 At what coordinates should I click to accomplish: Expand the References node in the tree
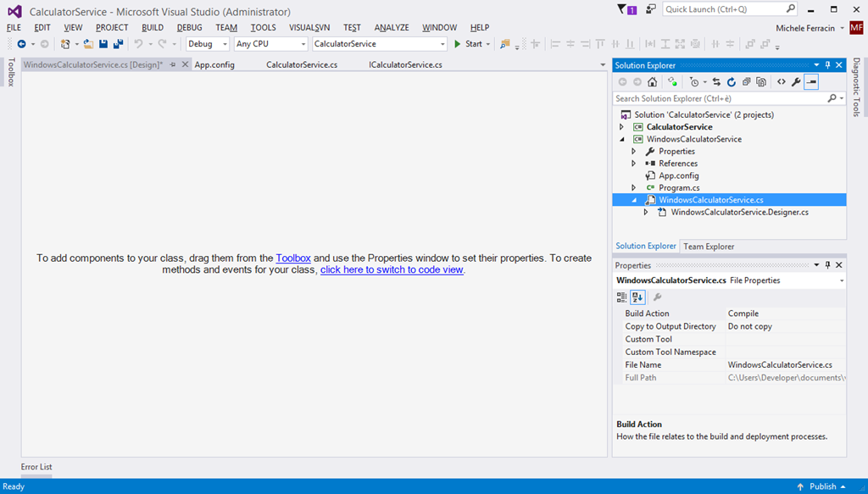point(633,164)
